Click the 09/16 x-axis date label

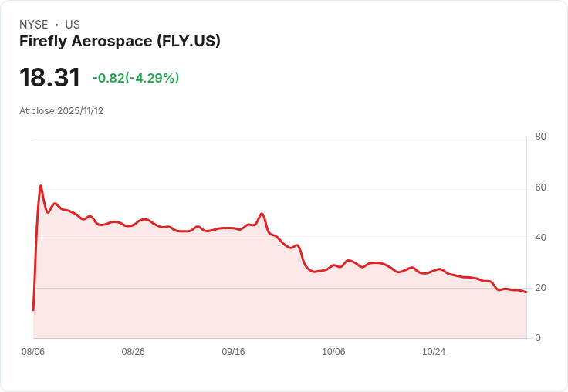coord(233,352)
